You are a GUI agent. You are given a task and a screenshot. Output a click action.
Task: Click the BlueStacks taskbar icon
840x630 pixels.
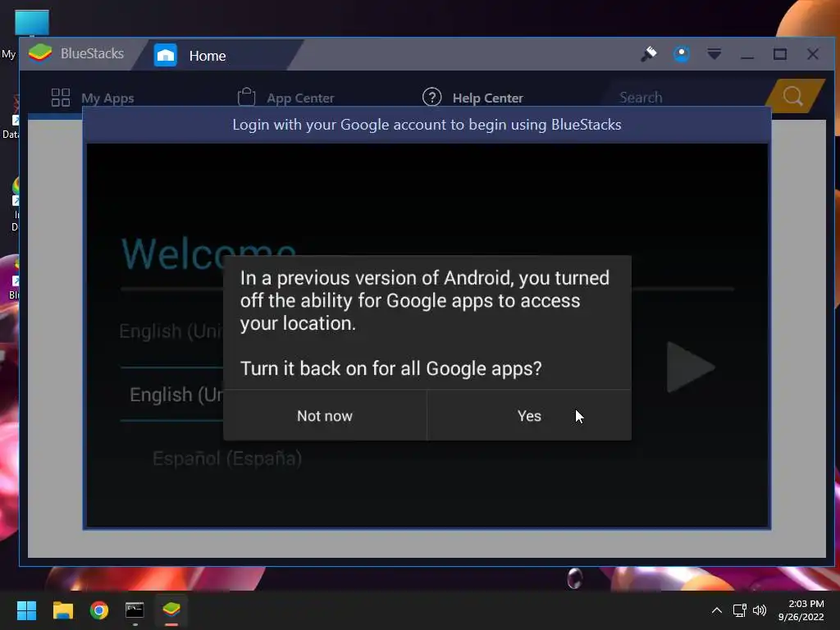click(171, 610)
